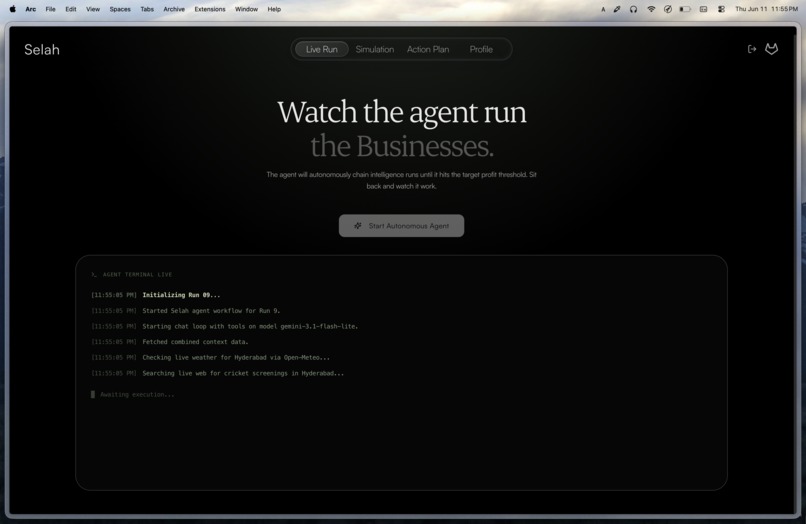This screenshot has width=806, height=524.
Task: Click the pen icon in the menu bar
Action: pos(617,9)
